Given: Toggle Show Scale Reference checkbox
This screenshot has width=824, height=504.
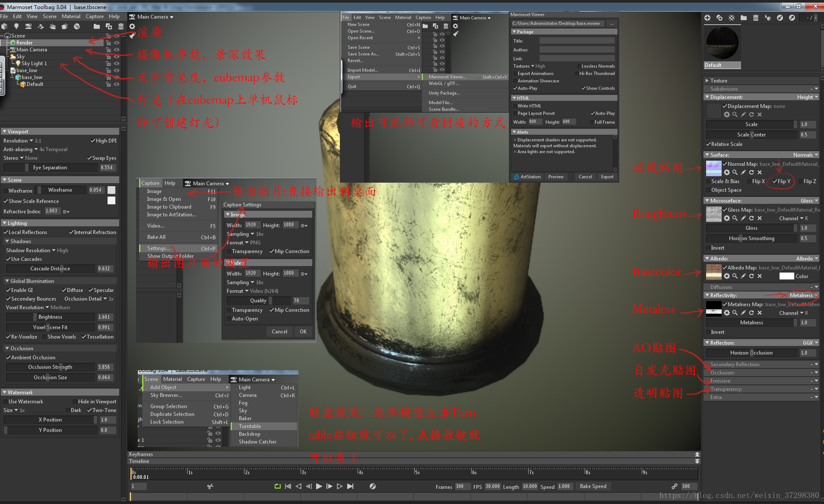Looking at the screenshot, I should 31,201.
